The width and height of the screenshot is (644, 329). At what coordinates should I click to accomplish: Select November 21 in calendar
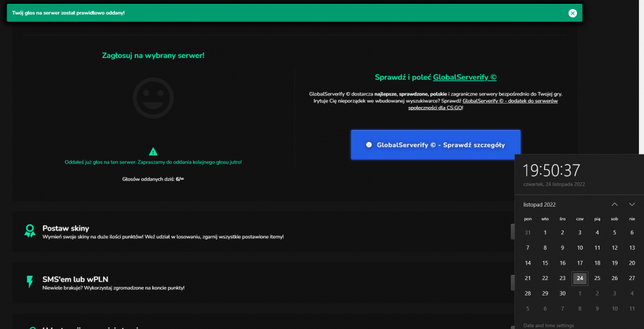point(528,278)
